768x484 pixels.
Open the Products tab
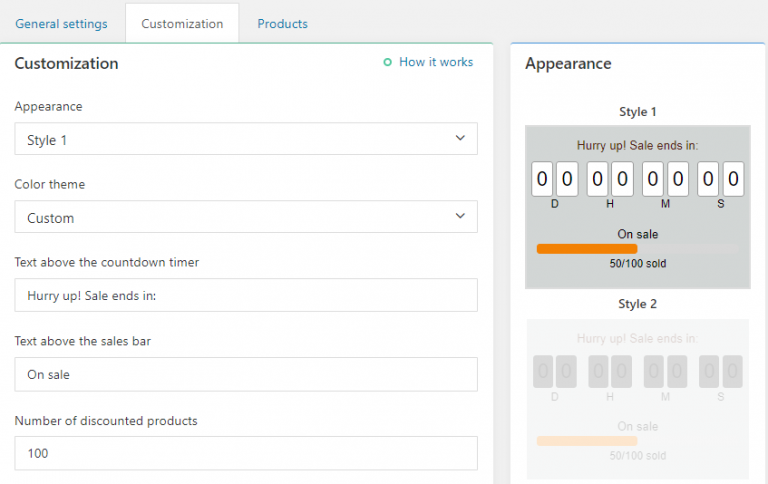point(282,23)
